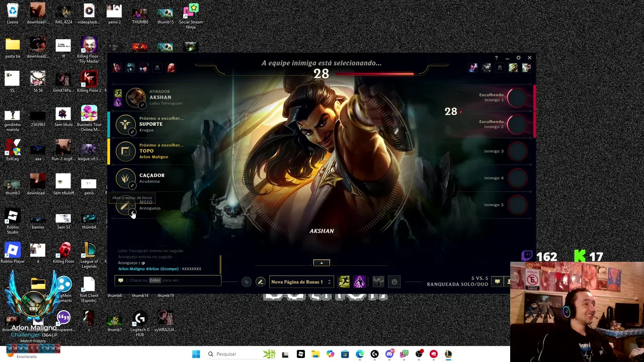The height and width of the screenshot is (362, 644).
Task: Open Roblox Player desktop shortcut
Action: pyautogui.click(x=13, y=253)
